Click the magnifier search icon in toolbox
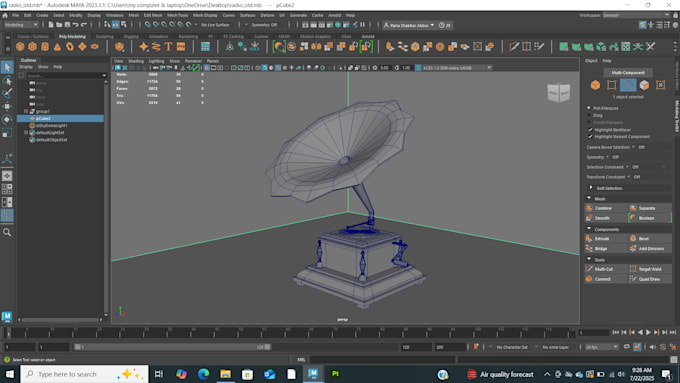The width and height of the screenshot is (680, 383). (x=7, y=232)
